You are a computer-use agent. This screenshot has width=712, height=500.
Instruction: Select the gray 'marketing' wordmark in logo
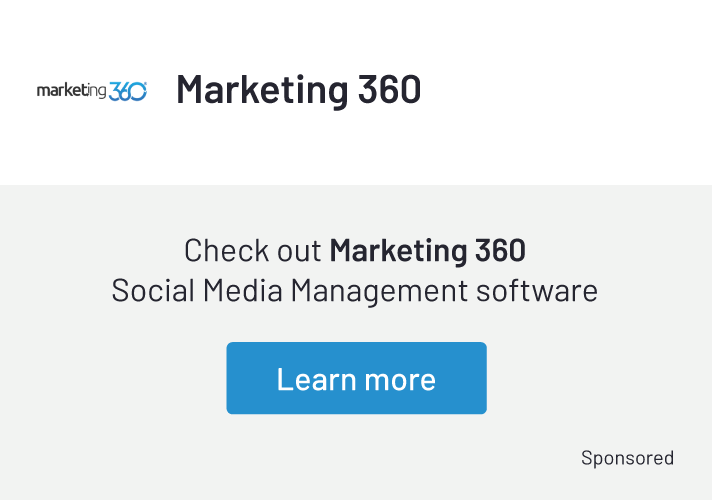pyautogui.click(x=71, y=91)
